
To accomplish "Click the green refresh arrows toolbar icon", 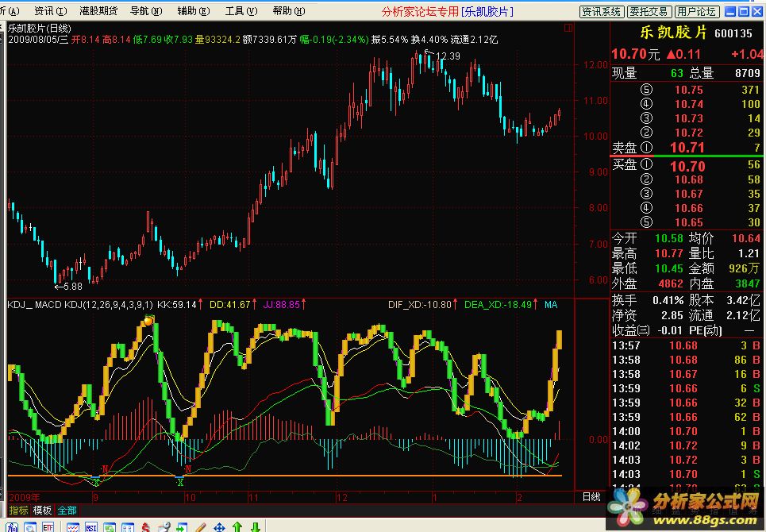I will click(110, 527).
